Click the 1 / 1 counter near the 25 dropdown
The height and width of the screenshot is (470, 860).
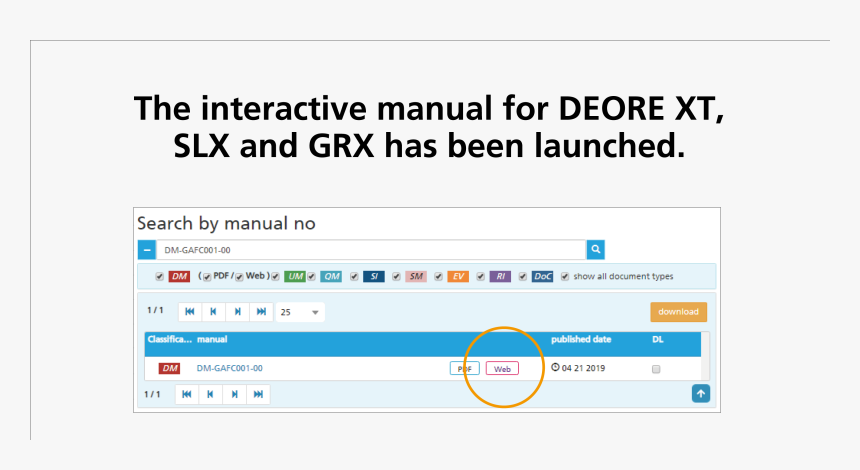155,310
